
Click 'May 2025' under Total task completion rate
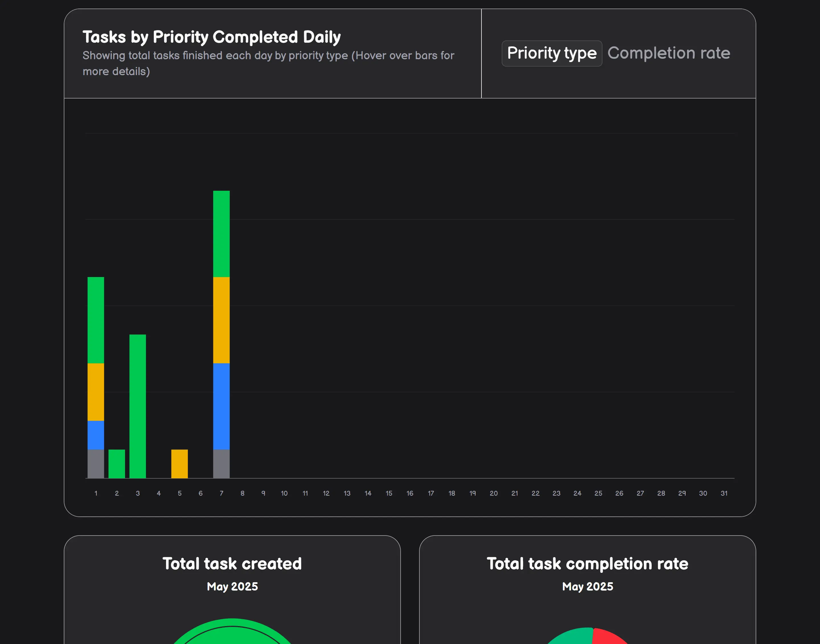tap(587, 586)
